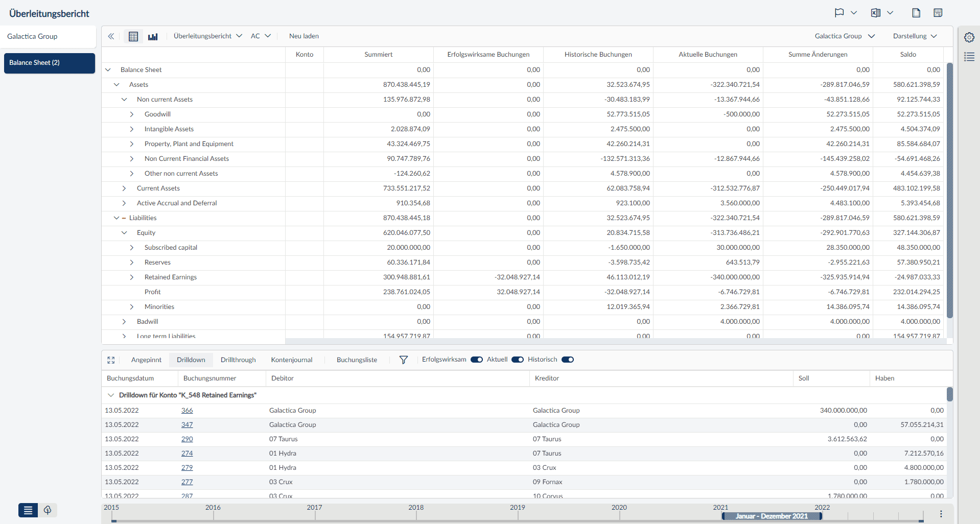This screenshot has width=980, height=524.
Task: Expand Property, Plant and Equipment row
Action: (132, 144)
